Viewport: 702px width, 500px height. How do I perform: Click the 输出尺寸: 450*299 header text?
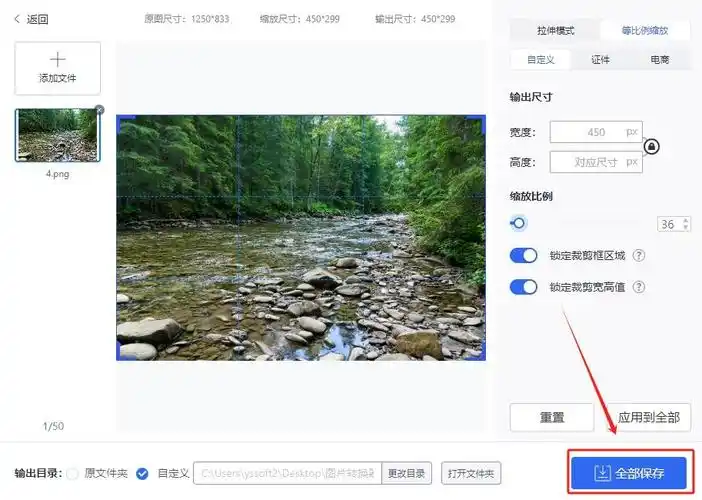(x=415, y=19)
